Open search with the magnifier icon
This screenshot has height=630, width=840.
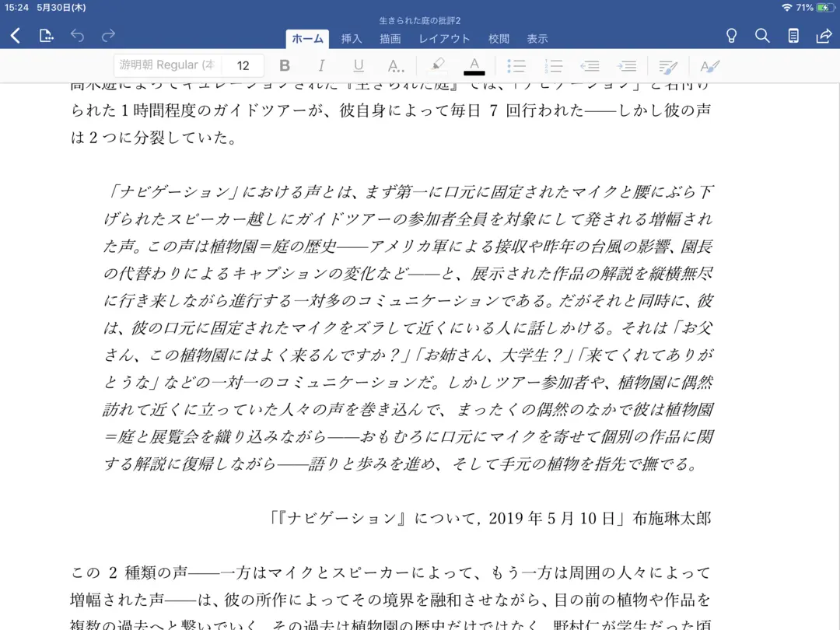coord(762,36)
